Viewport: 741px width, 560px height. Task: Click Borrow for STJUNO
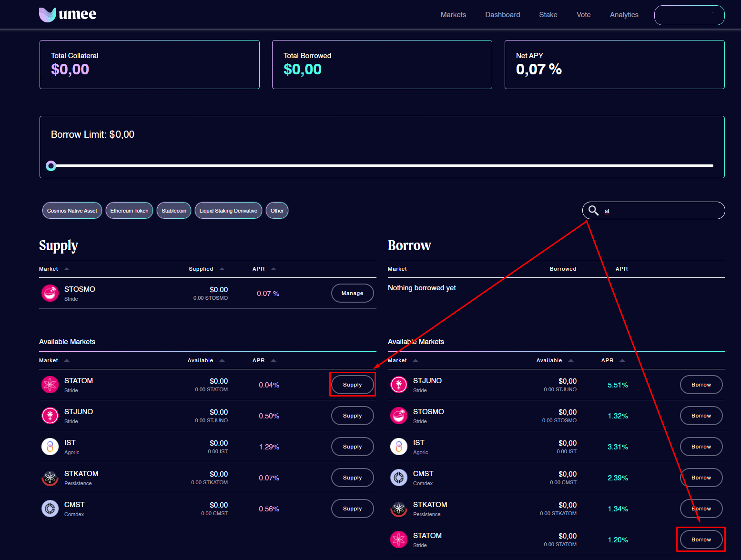pyautogui.click(x=701, y=385)
